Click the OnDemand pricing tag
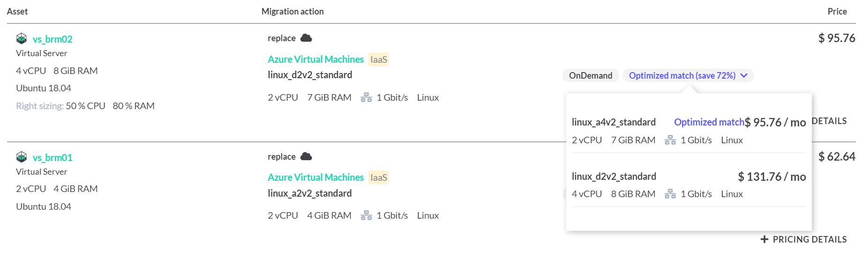 point(591,75)
